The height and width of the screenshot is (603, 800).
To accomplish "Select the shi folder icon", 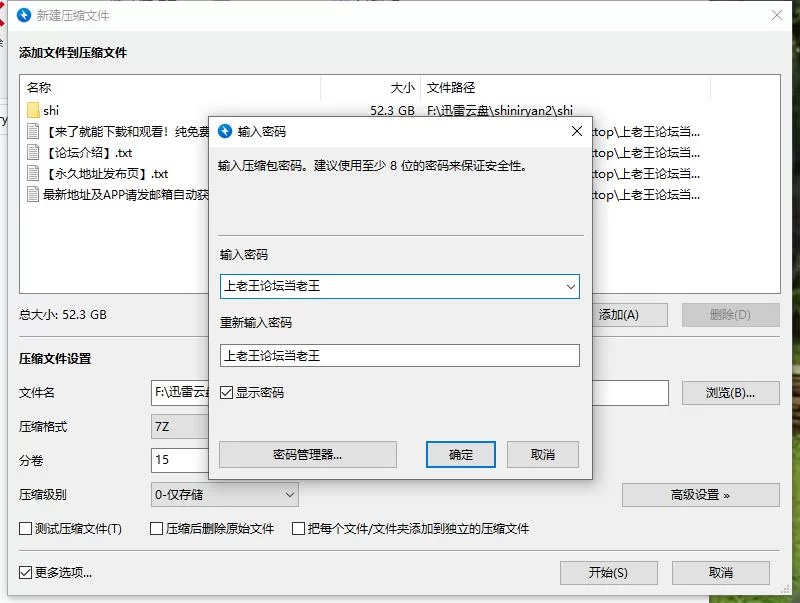I will pos(33,110).
